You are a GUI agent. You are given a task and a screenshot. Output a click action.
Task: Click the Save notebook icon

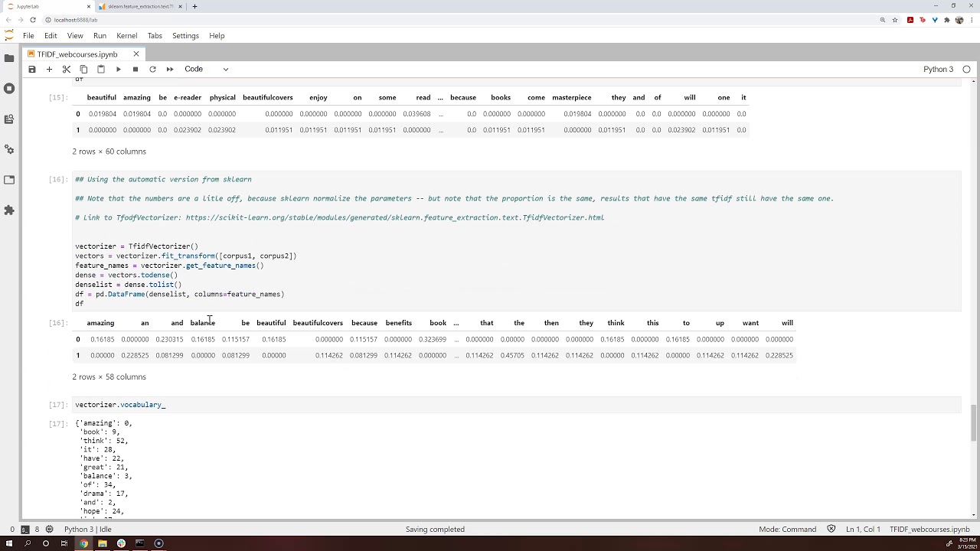[32, 69]
